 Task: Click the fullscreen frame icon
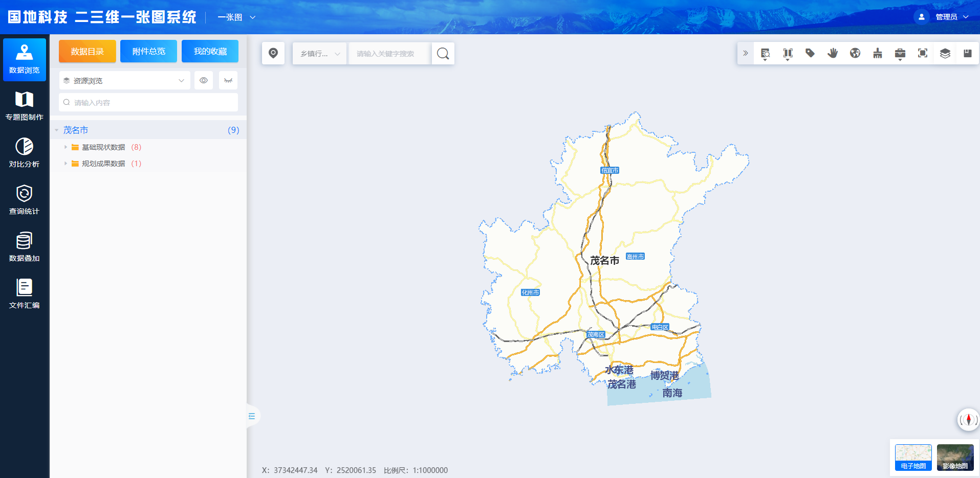[923, 53]
